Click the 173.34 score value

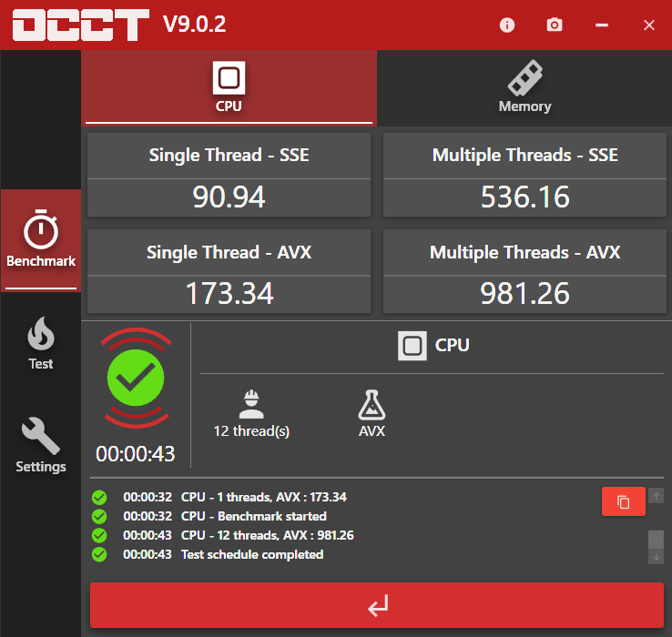229,293
